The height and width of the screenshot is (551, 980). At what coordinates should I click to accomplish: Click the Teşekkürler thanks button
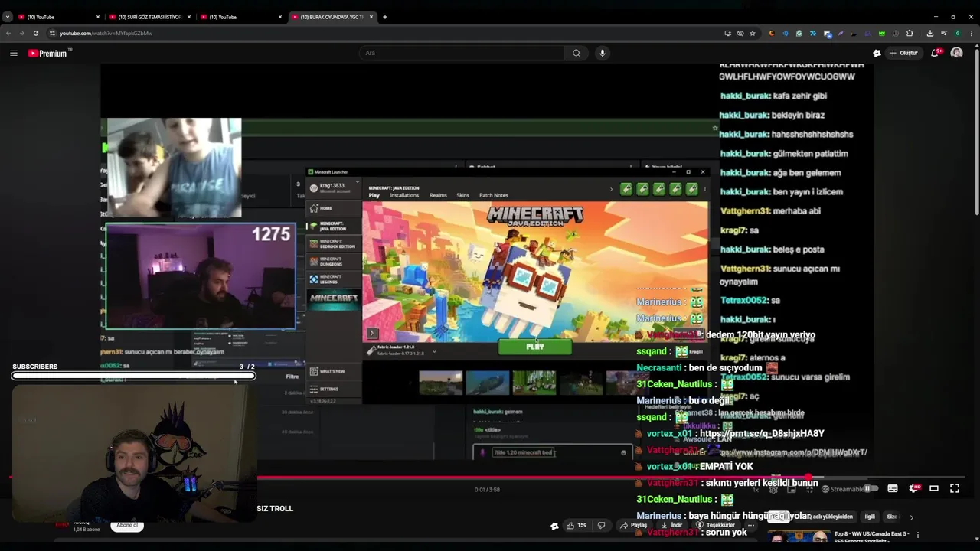(715, 525)
